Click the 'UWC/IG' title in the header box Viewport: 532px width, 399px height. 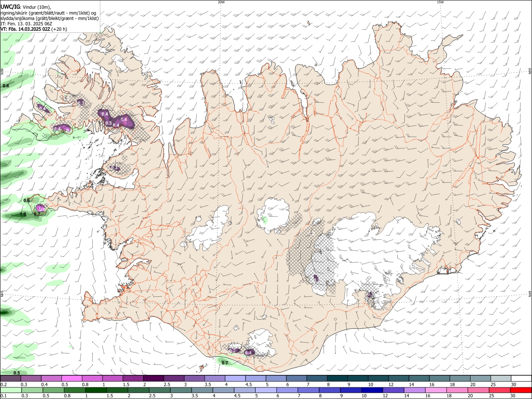coord(10,7)
